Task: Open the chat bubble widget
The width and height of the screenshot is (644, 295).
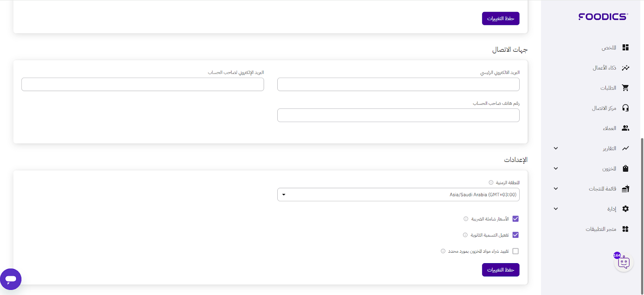Action: [x=11, y=279]
